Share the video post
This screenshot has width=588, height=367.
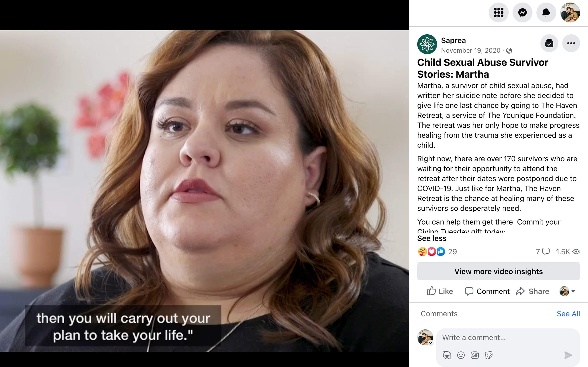pos(532,291)
